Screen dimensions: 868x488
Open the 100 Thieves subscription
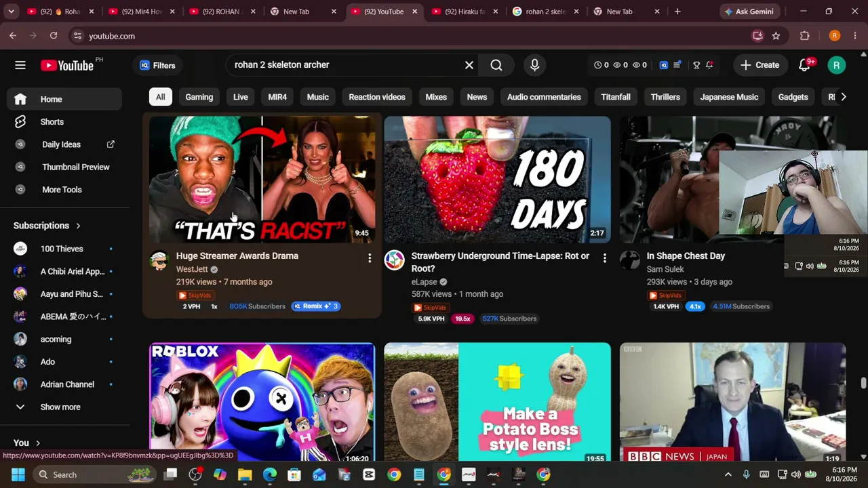(65, 249)
